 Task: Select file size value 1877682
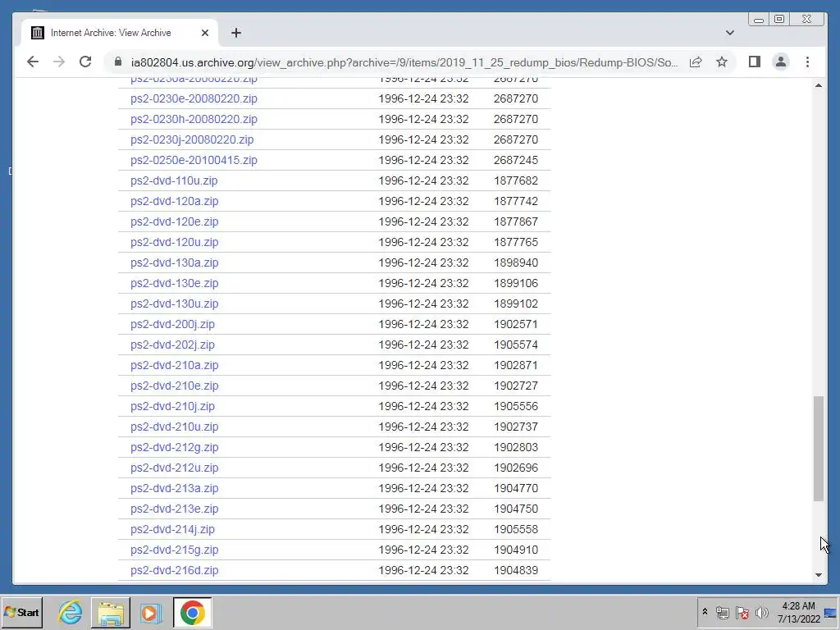516,180
